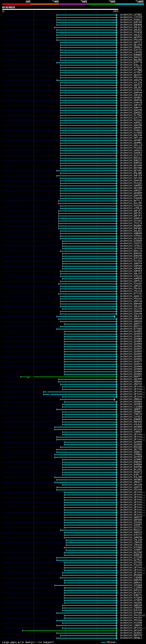Select hit label UniRef100_Q6CEM5
Image resolution: width=146 pixels, height=644 pixels.
tap(131, 379)
